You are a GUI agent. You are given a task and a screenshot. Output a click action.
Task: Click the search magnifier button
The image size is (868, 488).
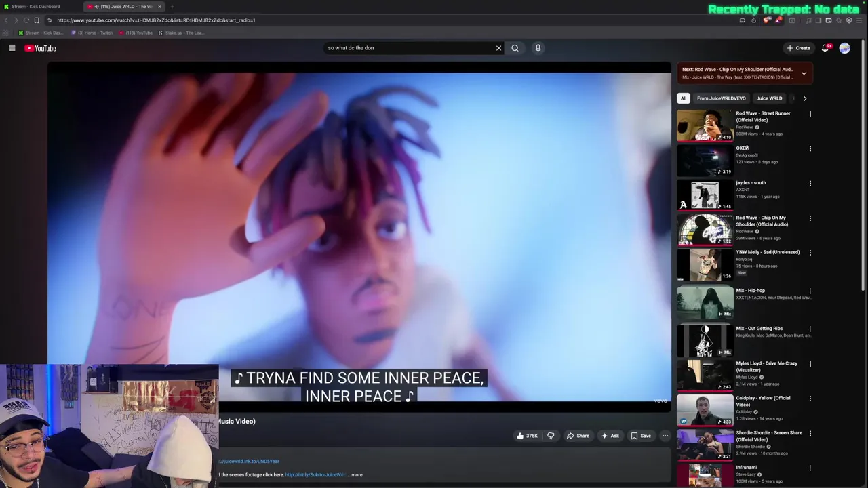point(515,48)
